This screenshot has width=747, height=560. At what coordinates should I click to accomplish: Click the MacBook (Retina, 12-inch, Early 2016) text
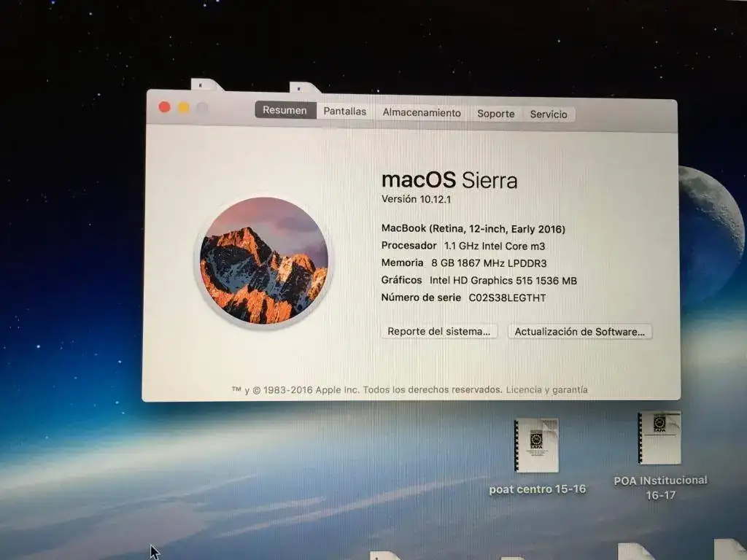(473, 229)
